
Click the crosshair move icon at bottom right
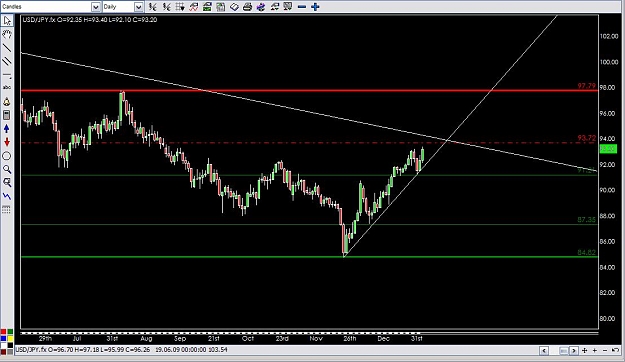[584, 350]
